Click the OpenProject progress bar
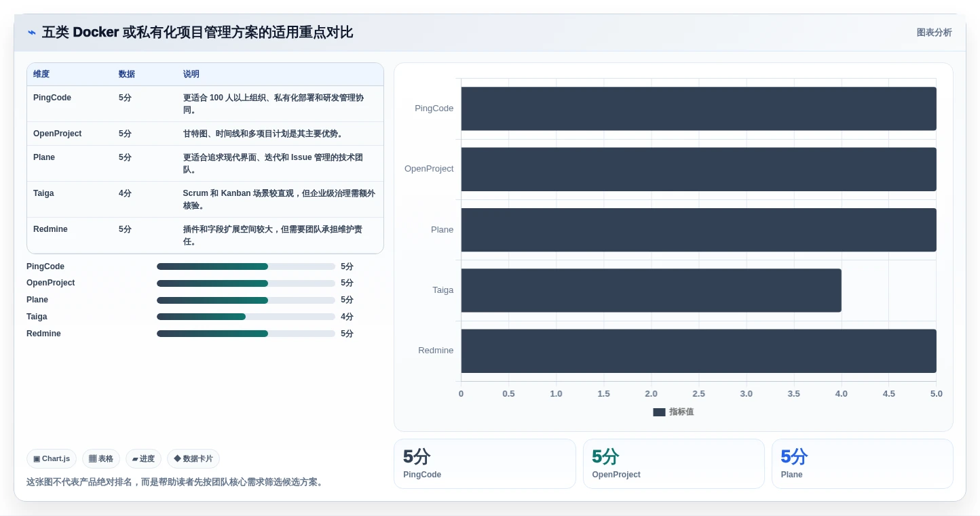 click(x=246, y=283)
